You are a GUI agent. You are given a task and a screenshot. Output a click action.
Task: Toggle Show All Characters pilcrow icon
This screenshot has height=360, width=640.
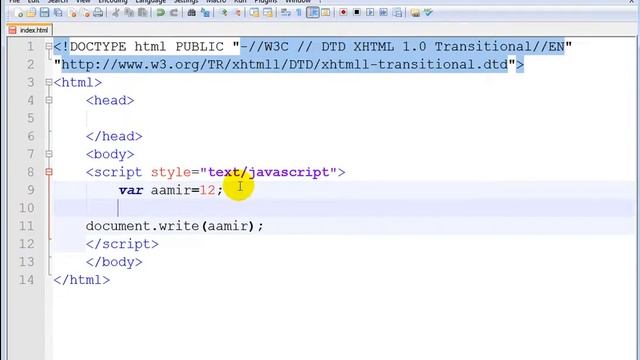point(299,13)
